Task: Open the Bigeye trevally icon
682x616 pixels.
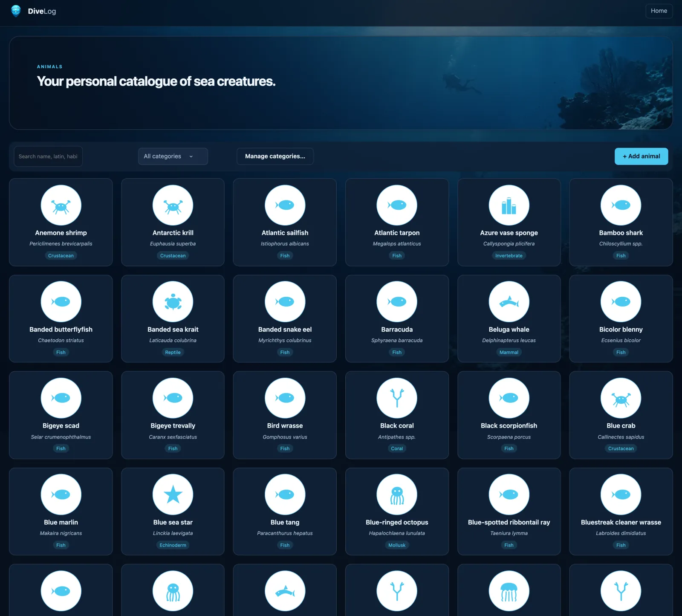Action: click(173, 398)
